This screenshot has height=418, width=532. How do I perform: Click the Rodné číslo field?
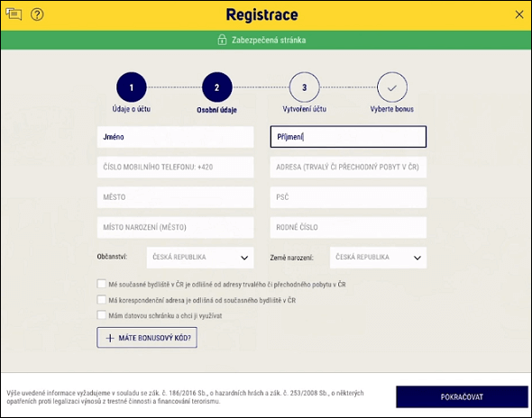click(348, 227)
